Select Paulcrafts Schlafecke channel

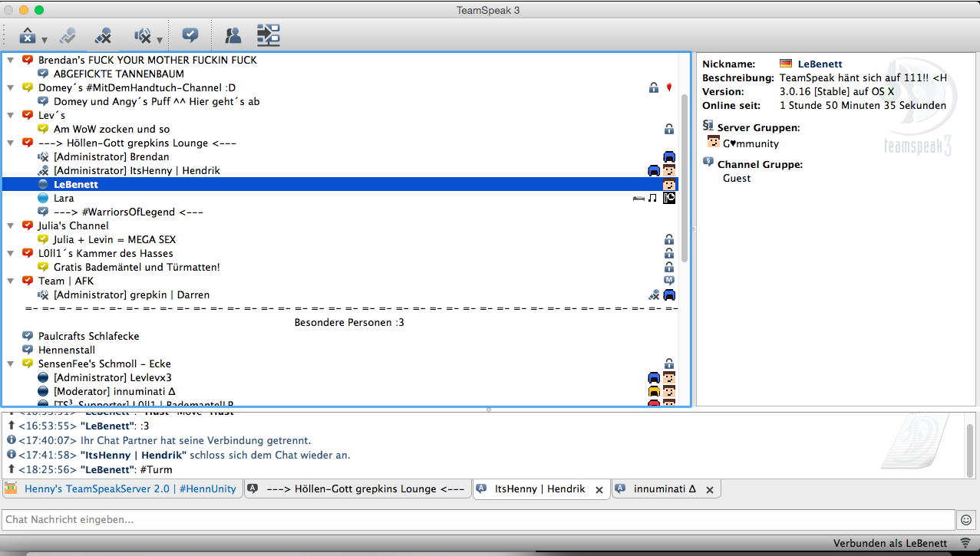(x=89, y=336)
